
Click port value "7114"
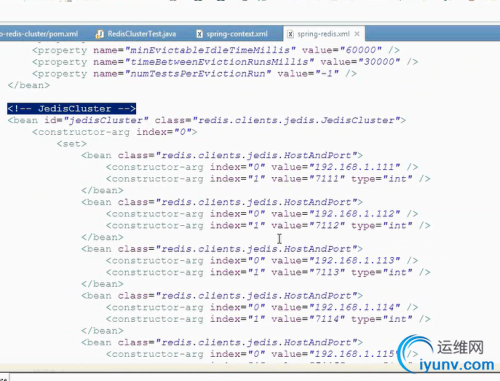327,319
